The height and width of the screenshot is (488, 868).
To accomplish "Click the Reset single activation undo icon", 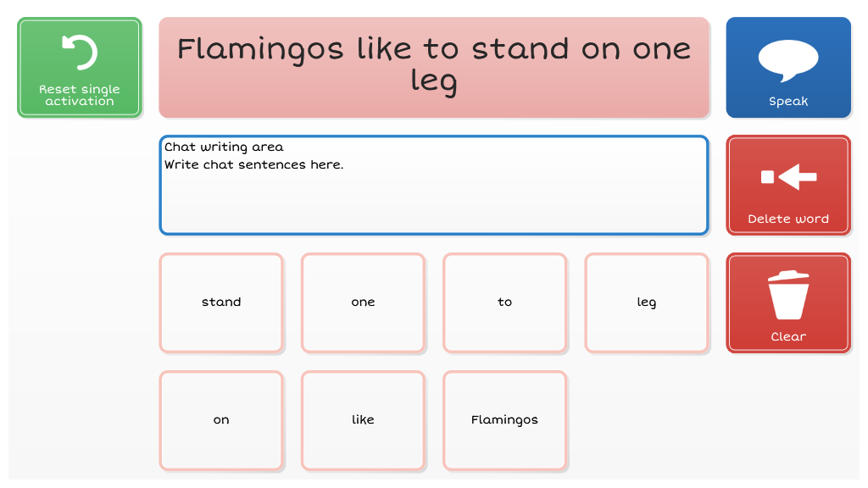I will [x=80, y=52].
